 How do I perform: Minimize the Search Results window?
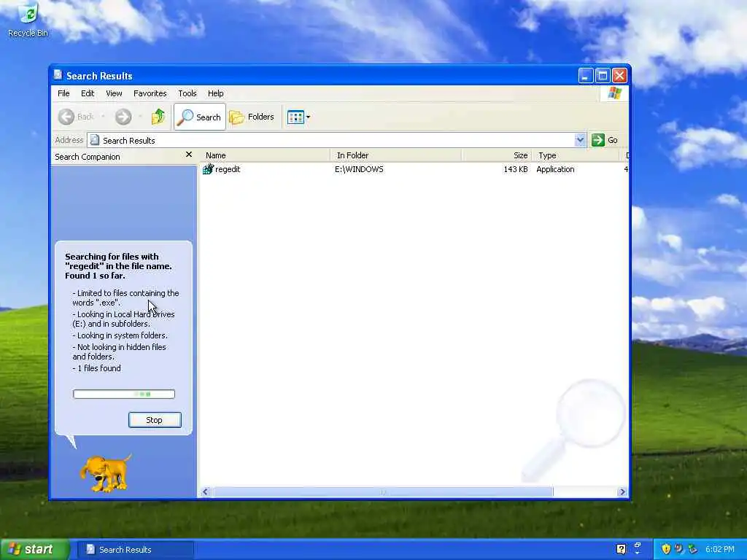(x=586, y=75)
